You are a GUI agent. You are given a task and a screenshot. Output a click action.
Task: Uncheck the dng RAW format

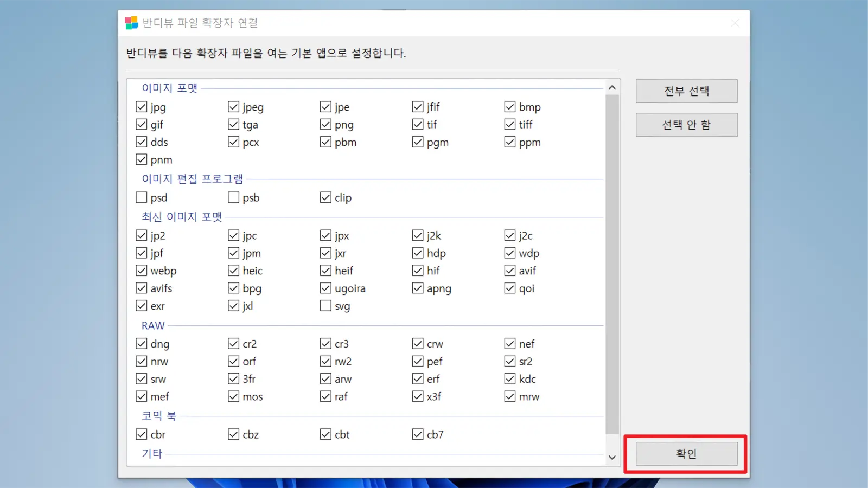coord(141,343)
